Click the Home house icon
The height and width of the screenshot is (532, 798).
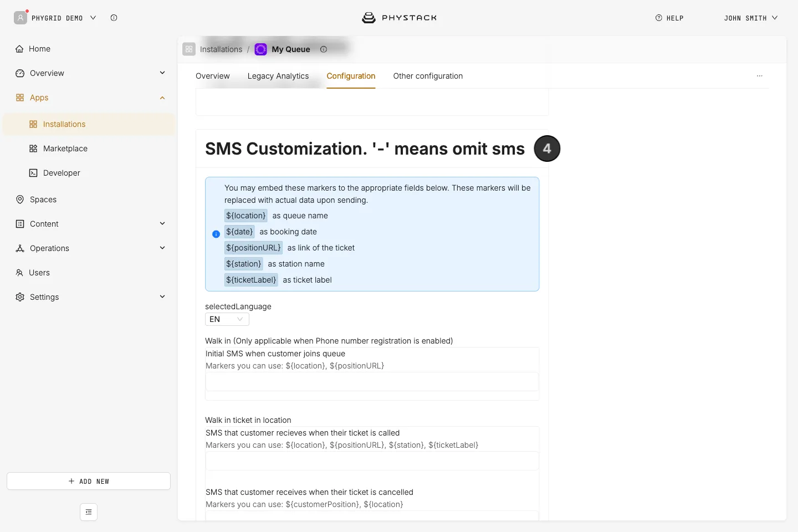tap(20, 49)
